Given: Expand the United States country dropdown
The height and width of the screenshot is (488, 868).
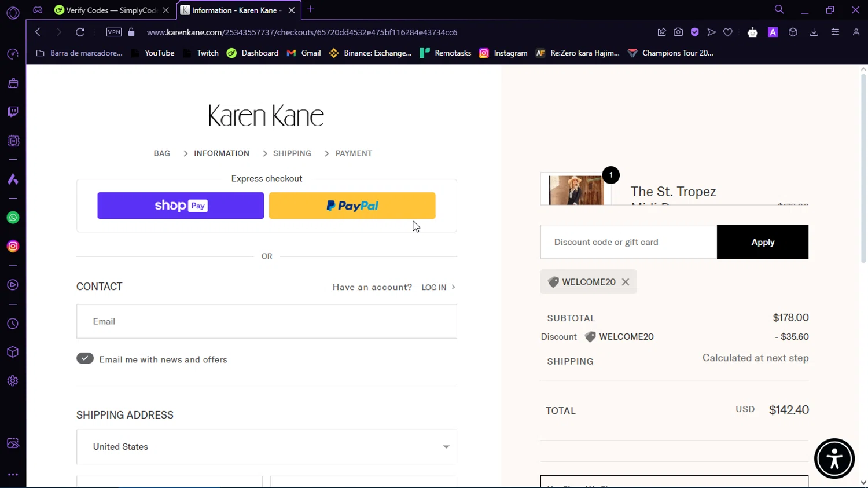Looking at the screenshot, I should 267,447.
